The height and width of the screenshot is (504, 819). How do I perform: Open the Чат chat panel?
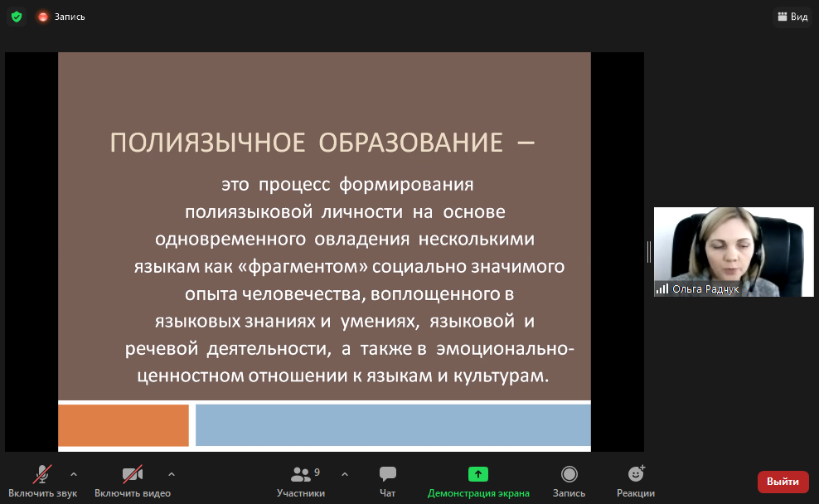(388, 482)
